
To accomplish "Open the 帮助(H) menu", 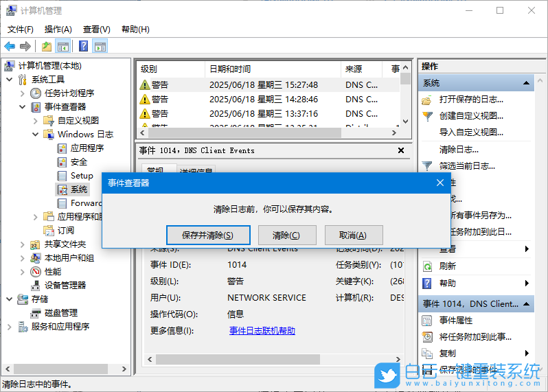I will 135,30.
